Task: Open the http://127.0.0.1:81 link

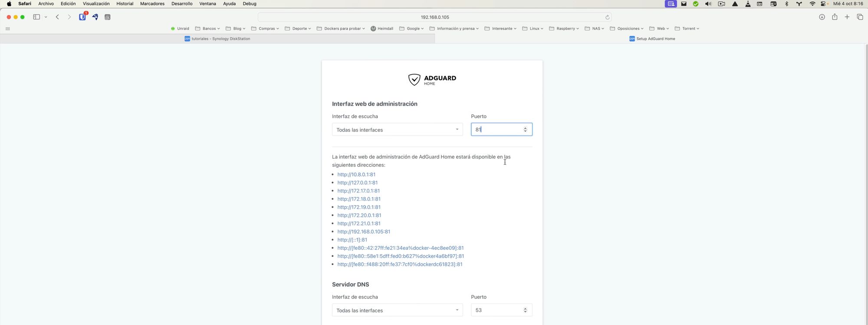Action: point(358,183)
